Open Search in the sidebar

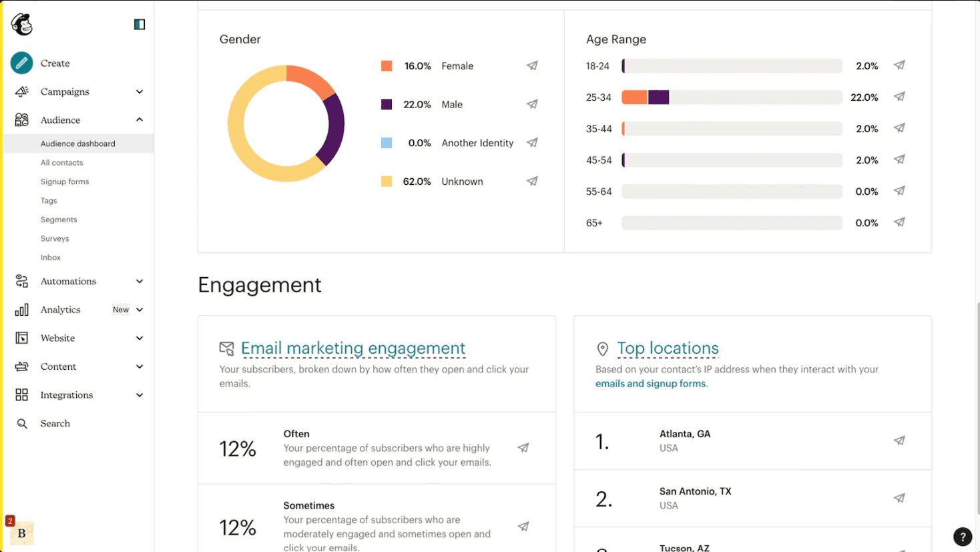[55, 424]
